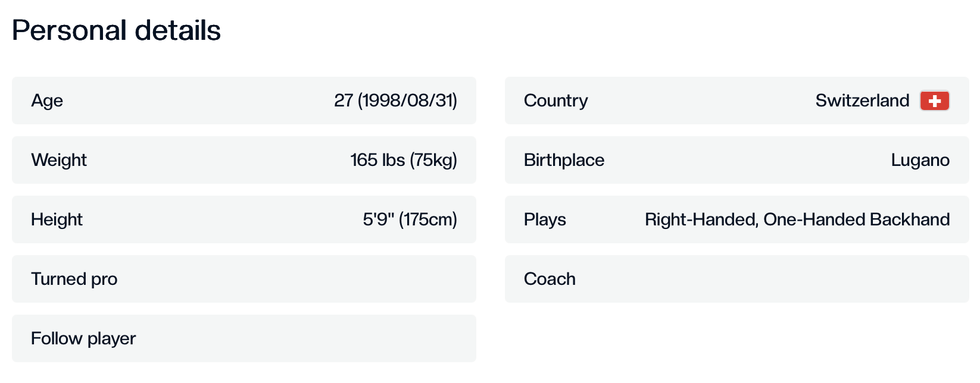This screenshot has width=980, height=383.
Task: Click the Lugano birthplace value
Action: (x=920, y=160)
